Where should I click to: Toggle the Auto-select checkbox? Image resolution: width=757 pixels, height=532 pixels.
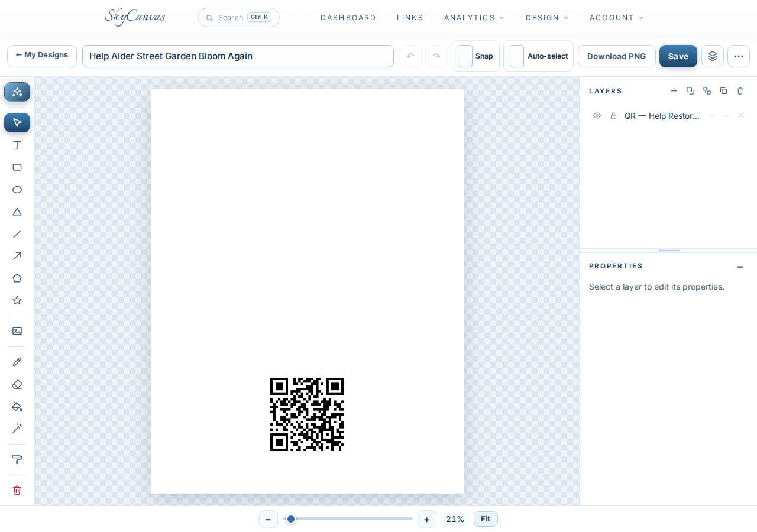click(517, 56)
